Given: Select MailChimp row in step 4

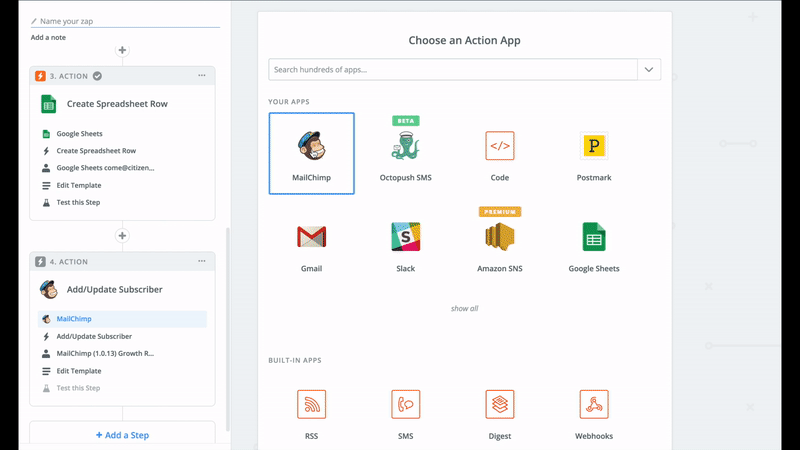Looking at the screenshot, I should tap(122, 319).
